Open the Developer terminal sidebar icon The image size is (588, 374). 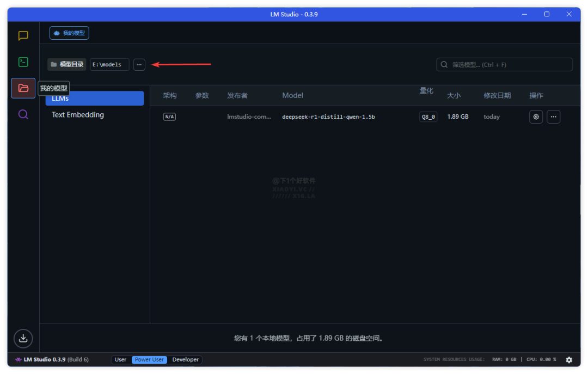(x=23, y=62)
